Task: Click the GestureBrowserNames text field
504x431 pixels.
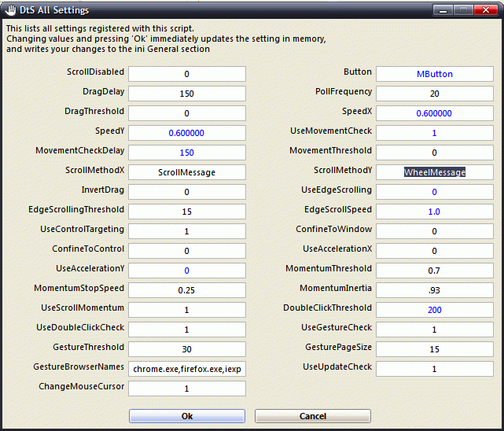Action: [187, 369]
